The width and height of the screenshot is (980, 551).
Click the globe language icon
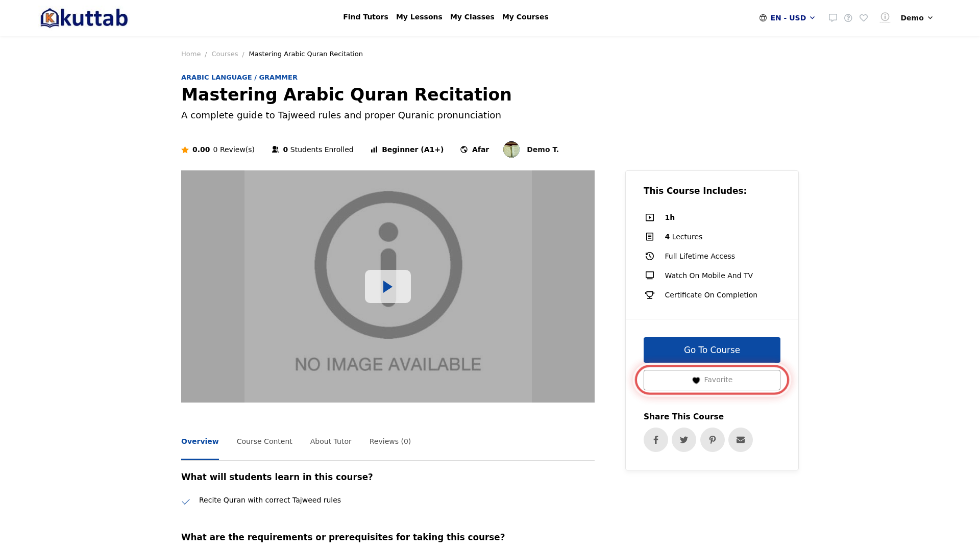click(763, 18)
